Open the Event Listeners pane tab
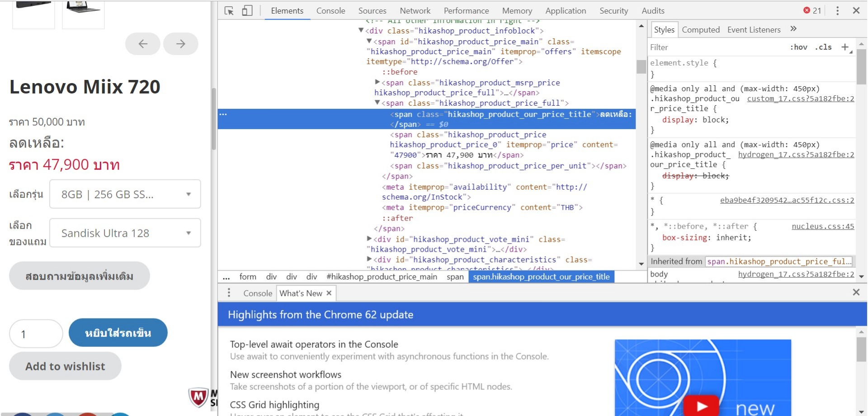Viewport: 868px width, 416px height. [754, 30]
